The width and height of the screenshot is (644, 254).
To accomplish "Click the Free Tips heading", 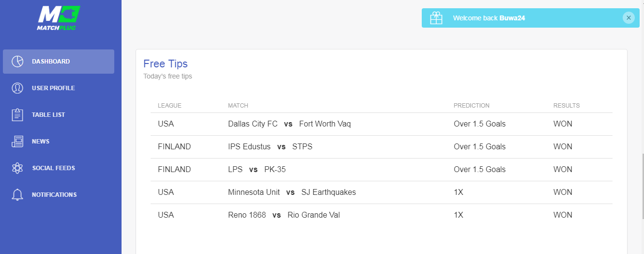I will 166,63.
